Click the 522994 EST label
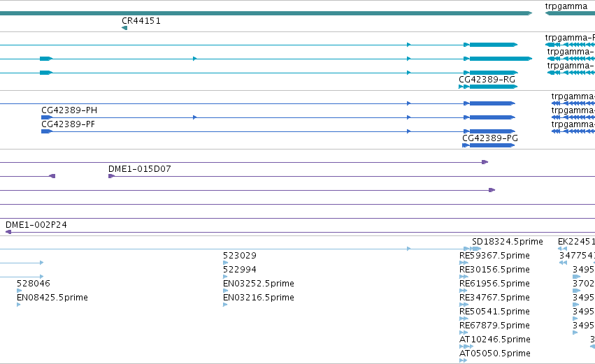Viewport: 595px width, 364px height. click(x=240, y=270)
